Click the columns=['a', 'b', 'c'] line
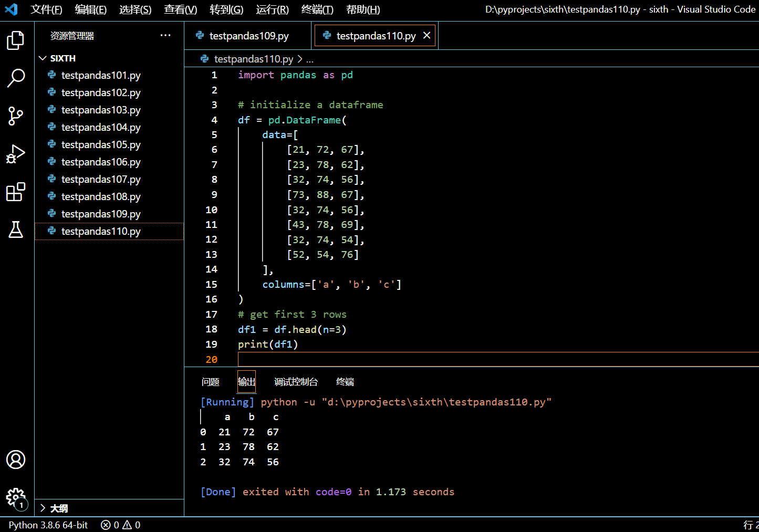 pyautogui.click(x=332, y=284)
